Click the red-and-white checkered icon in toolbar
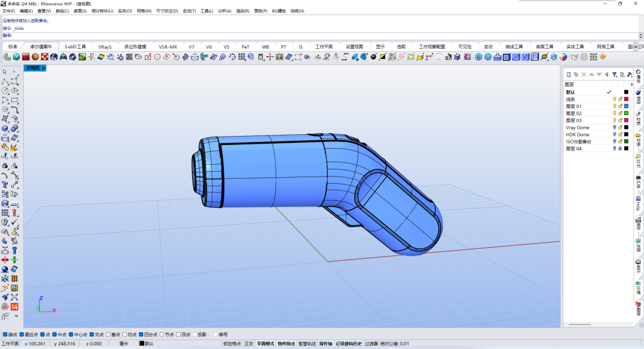This screenshot has width=644, height=349. click(x=45, y=57)
